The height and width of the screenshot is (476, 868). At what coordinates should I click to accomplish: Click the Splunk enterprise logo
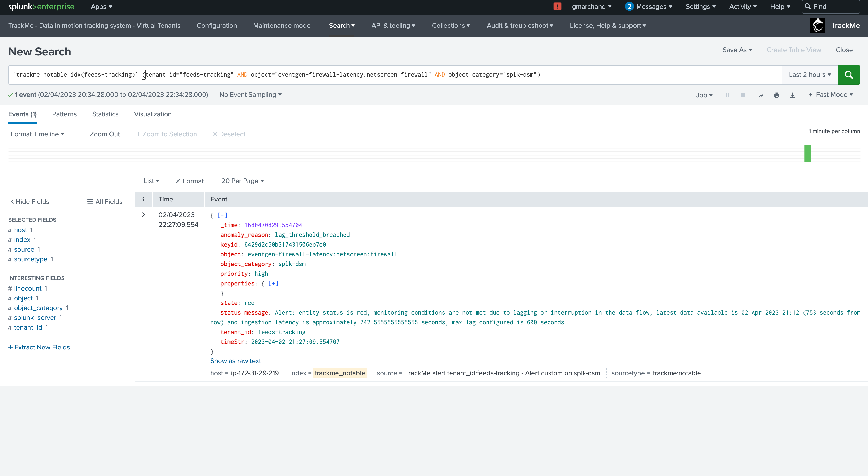[41, 7]
